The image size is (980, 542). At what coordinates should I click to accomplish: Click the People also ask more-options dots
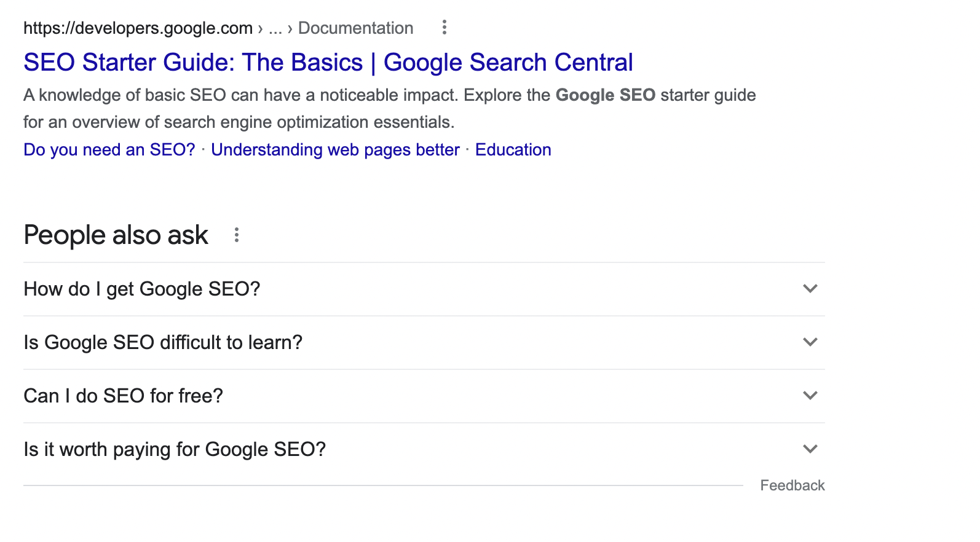237,235
